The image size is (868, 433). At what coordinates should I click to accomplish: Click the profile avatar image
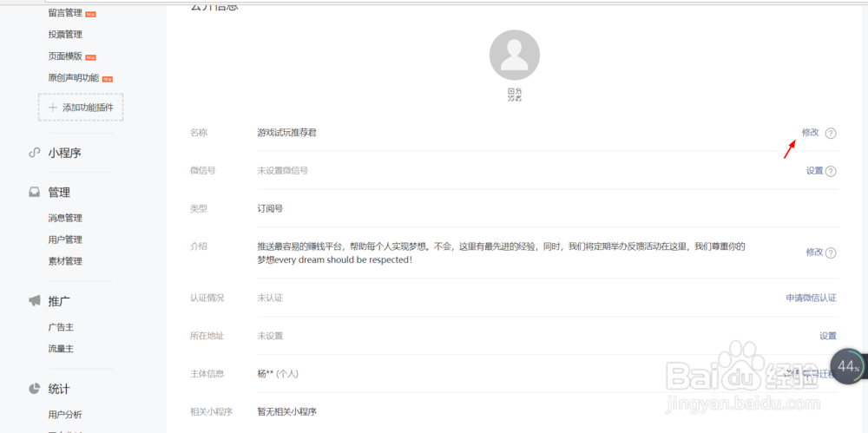click(x=514, y=55)
